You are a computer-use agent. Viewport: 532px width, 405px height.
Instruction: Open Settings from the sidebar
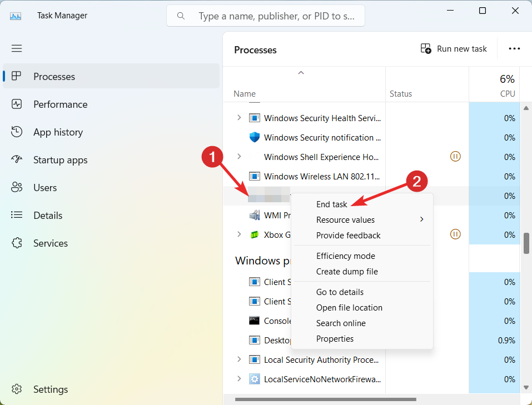click(111, 389)
